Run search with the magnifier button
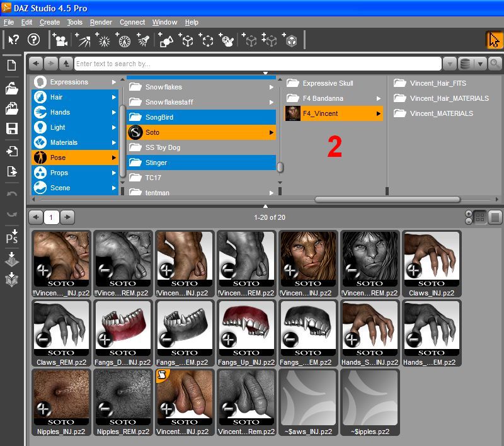This screenshot has height=446, width=504. [x=495, y=64]
